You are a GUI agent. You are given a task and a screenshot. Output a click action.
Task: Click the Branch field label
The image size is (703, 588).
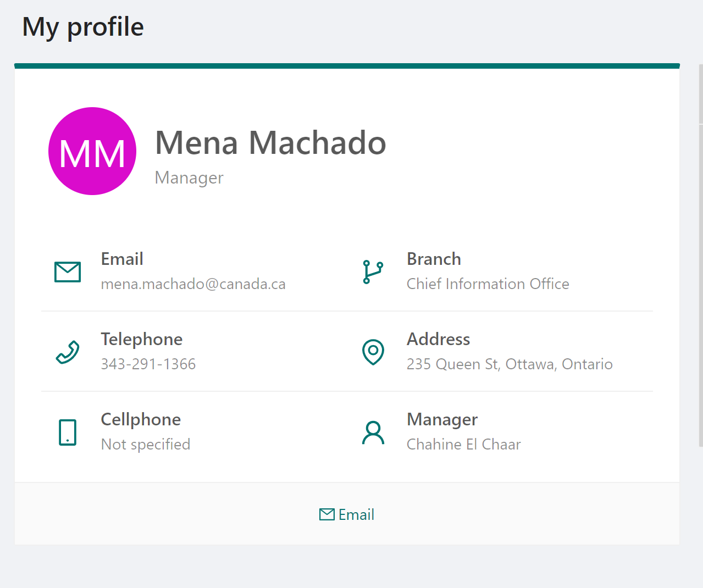coord(434,259)
